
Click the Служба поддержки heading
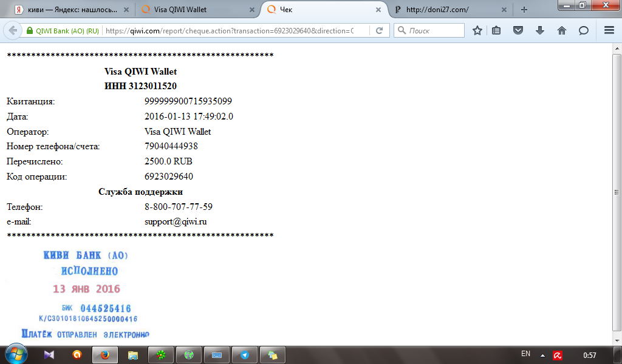[140, 192]
